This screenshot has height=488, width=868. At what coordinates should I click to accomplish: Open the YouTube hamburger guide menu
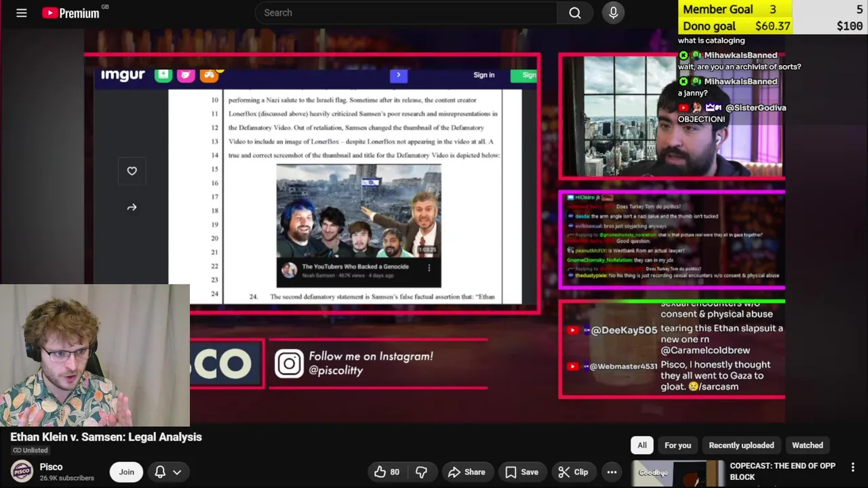pyautogui.click(x=22, y=13)
